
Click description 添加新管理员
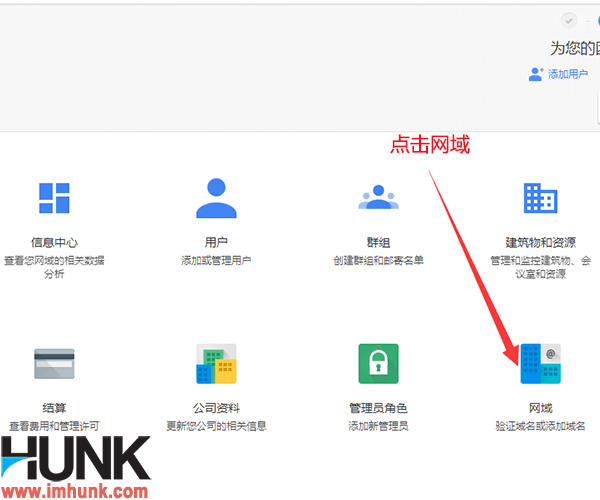coord(378,426)
